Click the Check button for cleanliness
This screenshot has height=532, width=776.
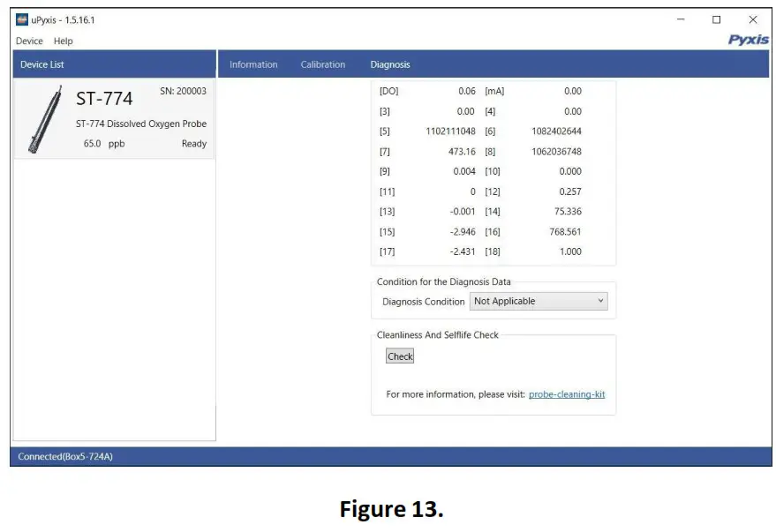400,356
